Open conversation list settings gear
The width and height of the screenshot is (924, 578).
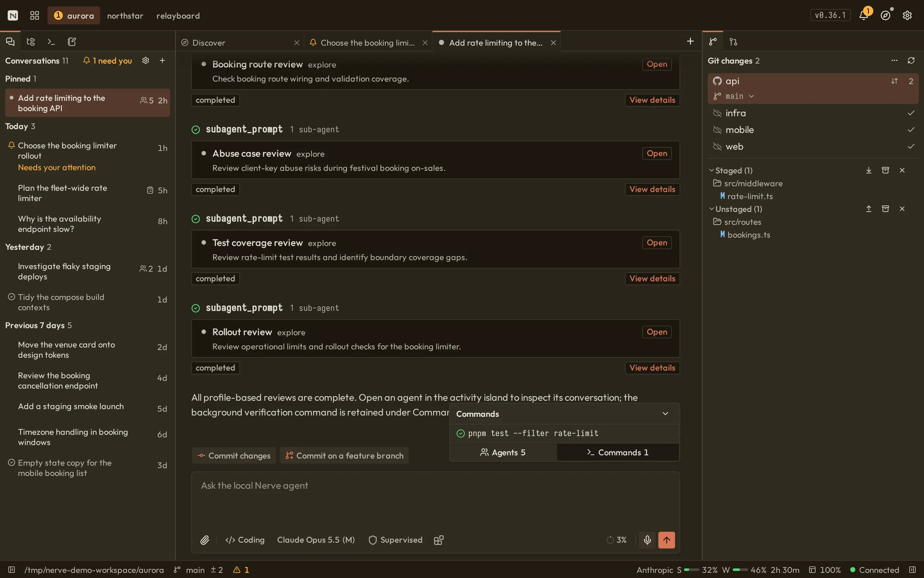(x=145, y=60)
